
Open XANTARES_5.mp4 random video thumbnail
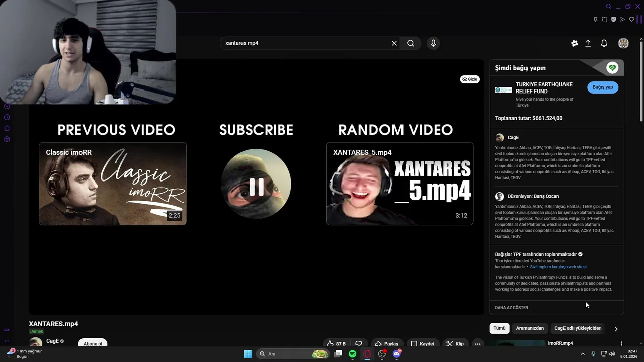click(x=399, y=184)
